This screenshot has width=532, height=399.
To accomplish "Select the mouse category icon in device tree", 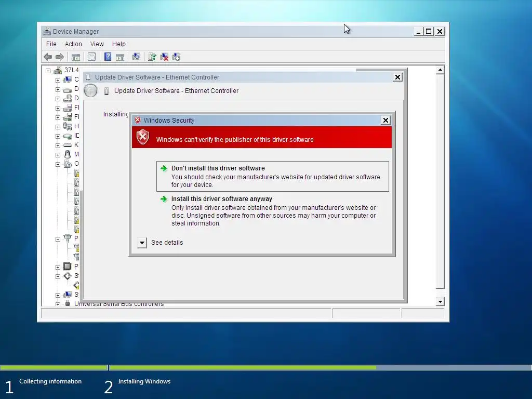I will [68, 154].
